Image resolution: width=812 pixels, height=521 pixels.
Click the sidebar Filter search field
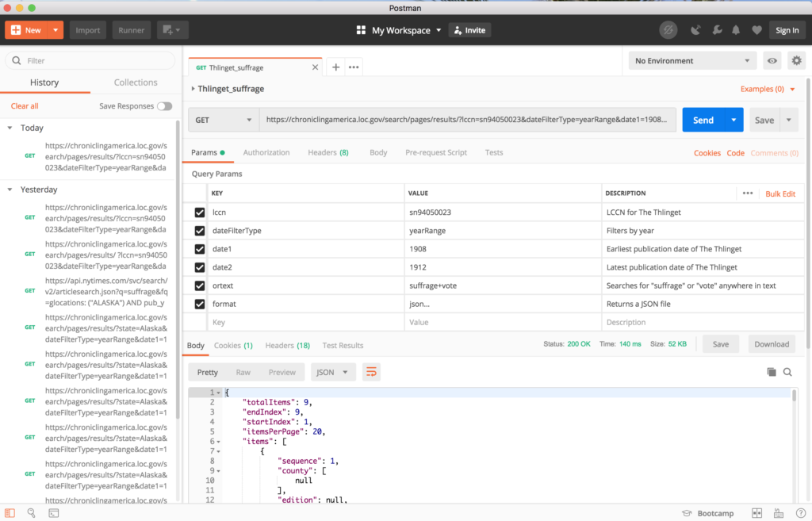coord(90,60)
